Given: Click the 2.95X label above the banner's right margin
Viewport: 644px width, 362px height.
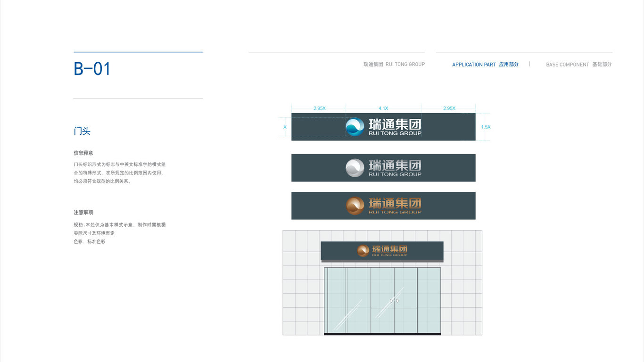Looking at the screenshot, I should click(x=449, y=108).
